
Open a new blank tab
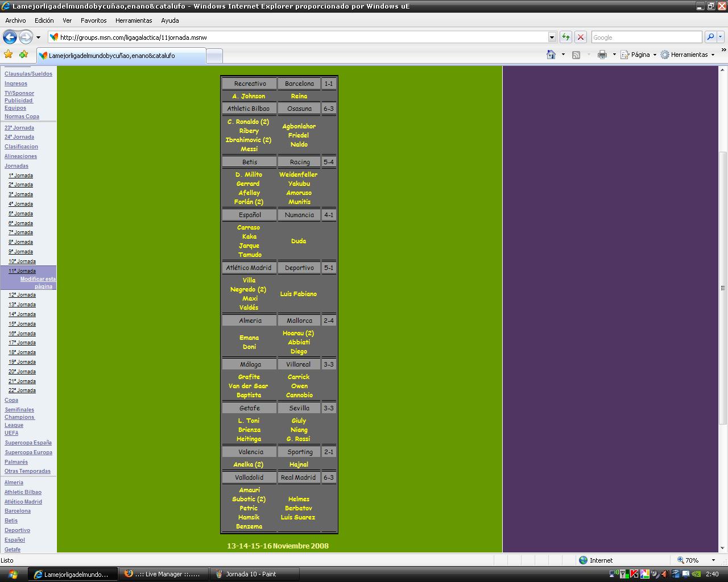tap(214, 56)
